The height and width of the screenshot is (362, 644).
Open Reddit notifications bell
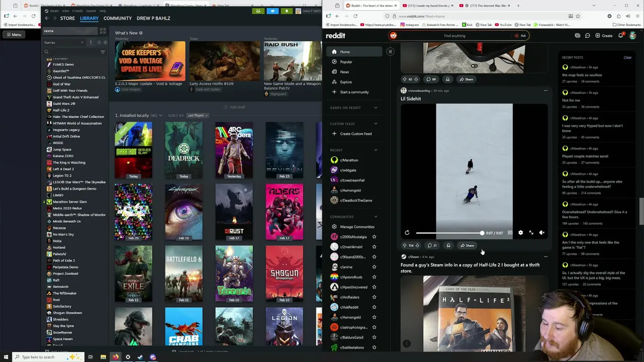pyautogui.click(x=621, y=36)
